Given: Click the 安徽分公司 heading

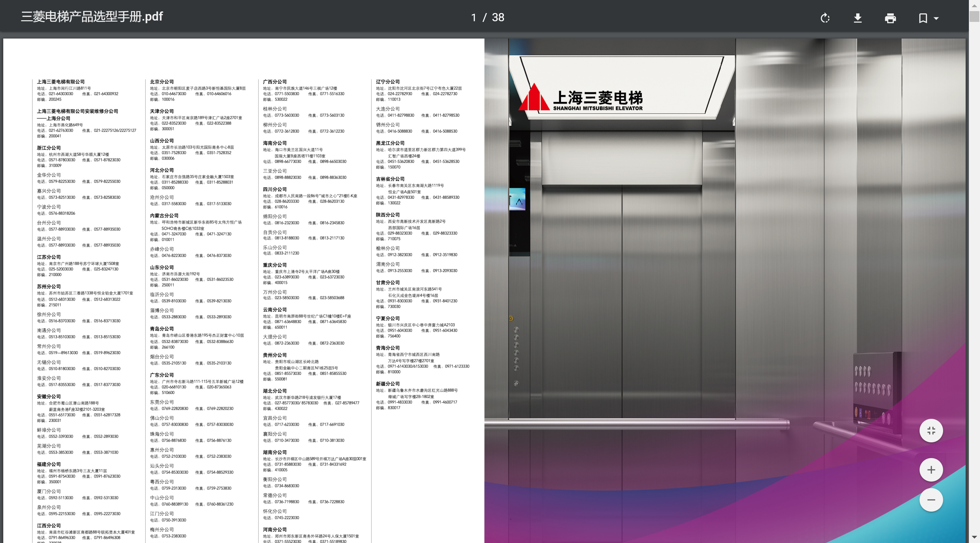Looking at the screenshot, I should (x=49, y=397).
